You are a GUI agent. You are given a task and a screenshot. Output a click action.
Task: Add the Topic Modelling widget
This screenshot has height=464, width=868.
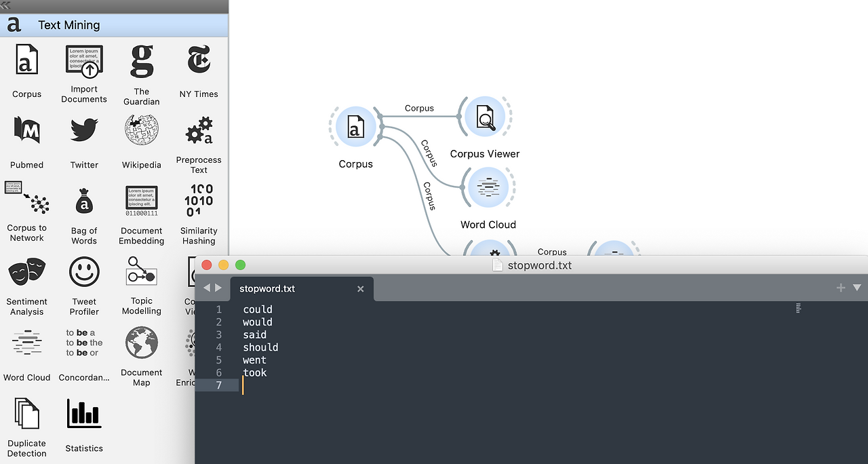142,285
